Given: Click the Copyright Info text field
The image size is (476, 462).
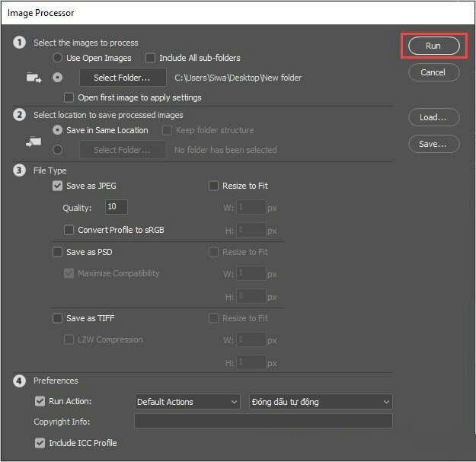Looking at the screenshot, I should click(x=263, y=421).
